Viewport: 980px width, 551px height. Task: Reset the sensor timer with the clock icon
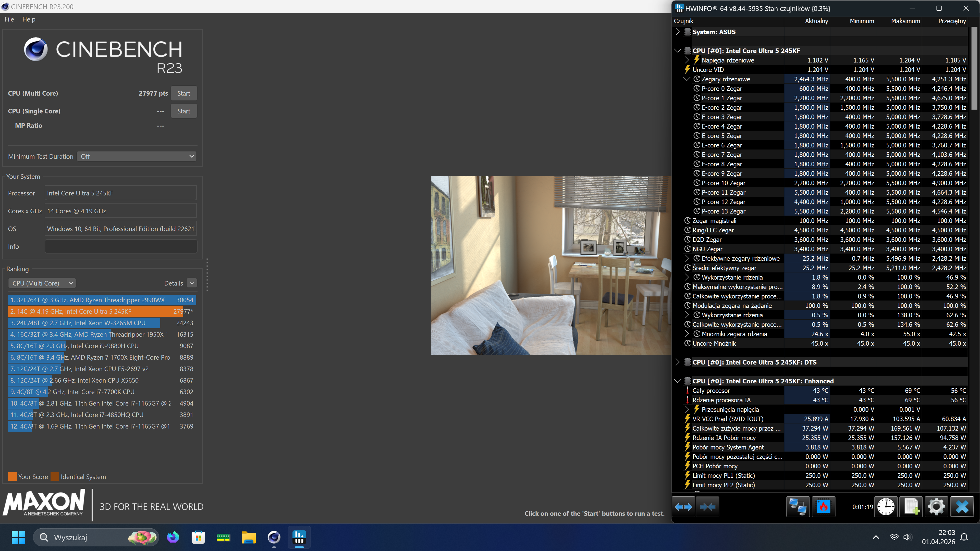[x=886, y=507]
